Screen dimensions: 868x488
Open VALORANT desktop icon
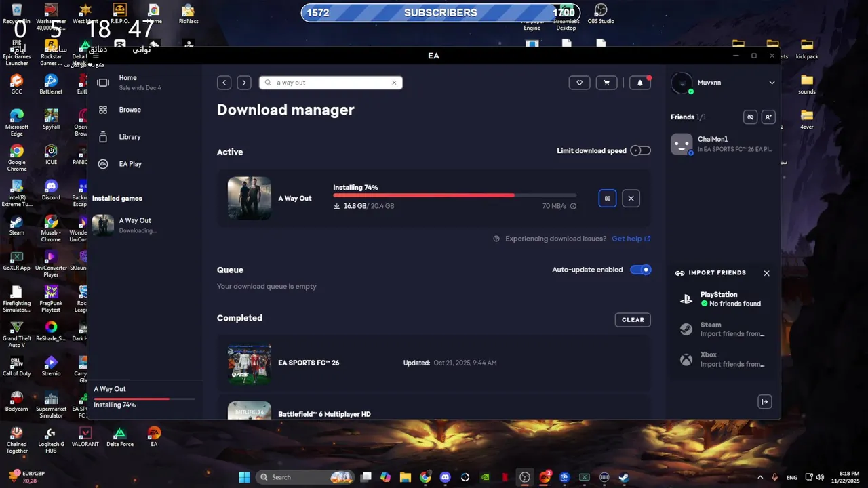[x=85, y=437]
